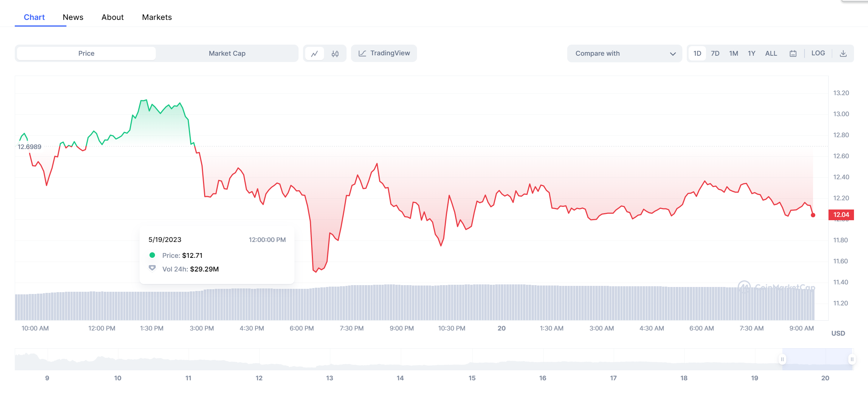Click the highlighted range selection in navigator
Image resolution: width=868 pixels, height=398 pixels.
[817, 359]
